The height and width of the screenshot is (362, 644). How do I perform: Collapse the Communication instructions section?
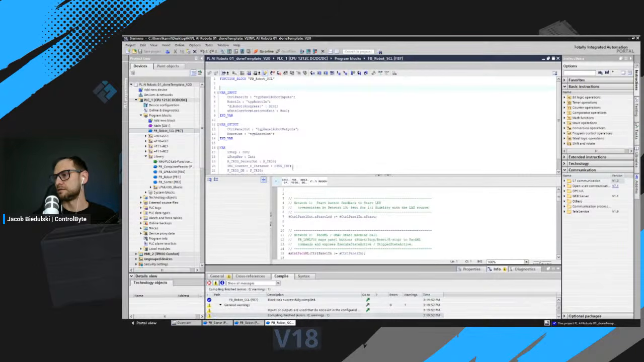point(565,170)
